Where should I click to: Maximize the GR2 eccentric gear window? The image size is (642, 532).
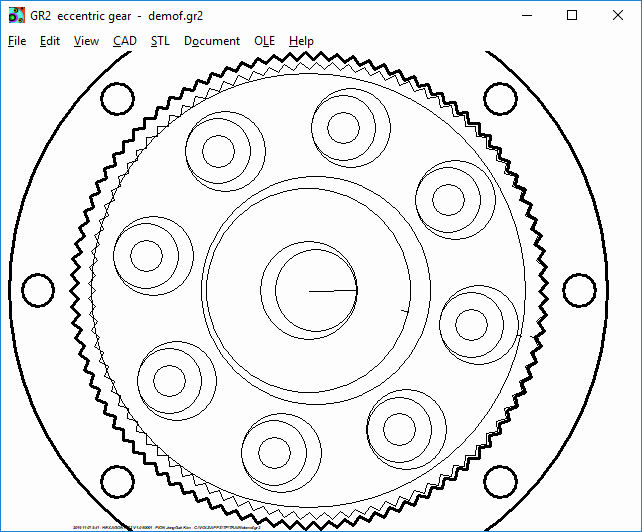pyautogui.click(x=571, y=15)
